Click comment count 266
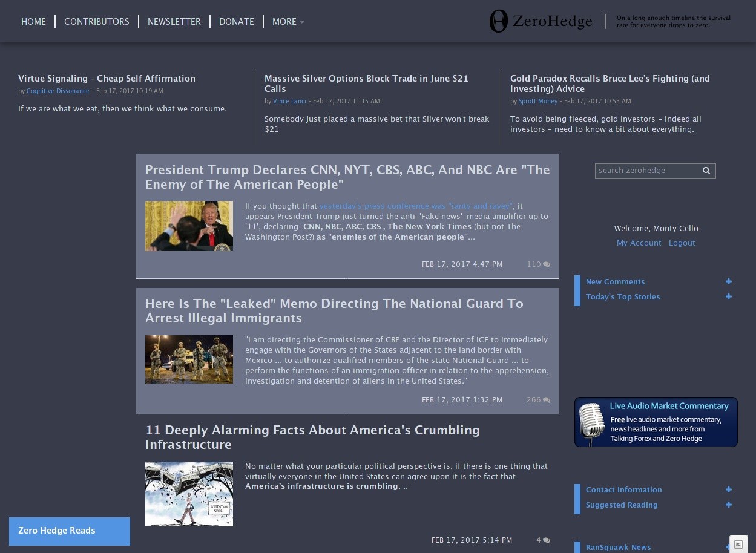756x553 pixels. [534, 400]
